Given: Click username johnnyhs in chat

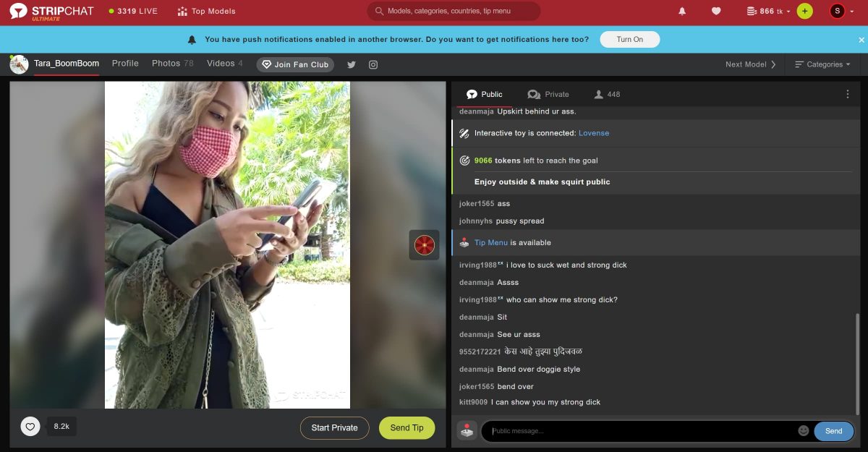Looking at the screenshot, I should 476,221.
